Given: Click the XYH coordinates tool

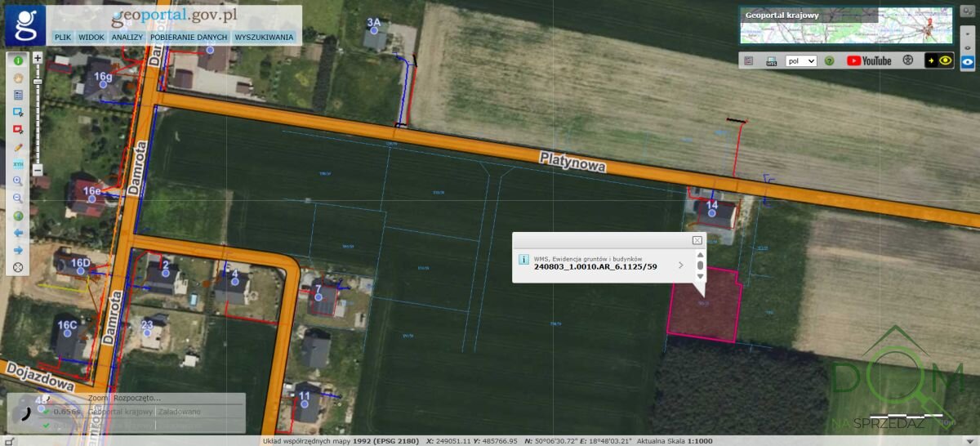Looking at the screenshot, I should click(18, 164).
